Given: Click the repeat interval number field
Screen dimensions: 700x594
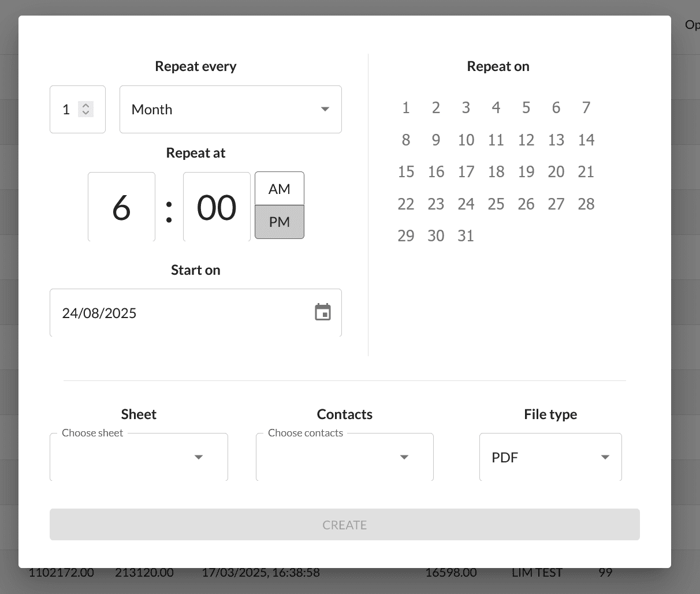Looking at the screenshot, I should (x=67, y=110).
